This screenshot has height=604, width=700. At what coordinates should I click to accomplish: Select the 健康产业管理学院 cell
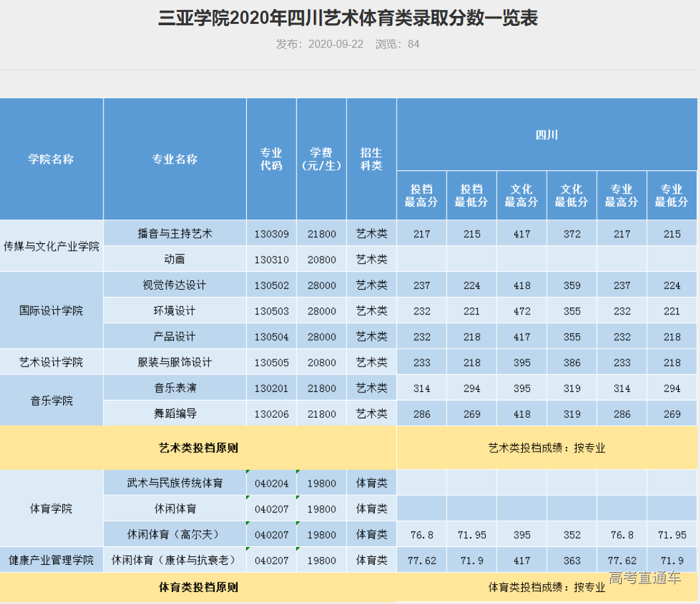pyautogui.click(x=52, y=560)
